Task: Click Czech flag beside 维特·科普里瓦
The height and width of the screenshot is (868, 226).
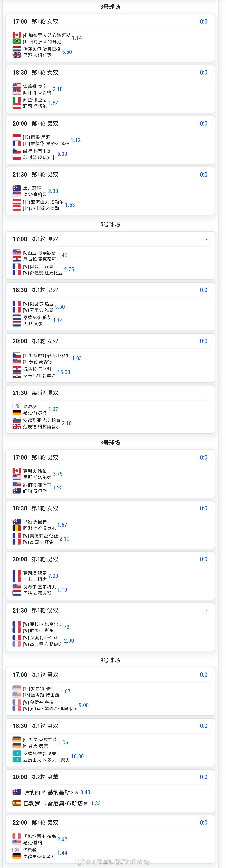Action: [17, 151]
